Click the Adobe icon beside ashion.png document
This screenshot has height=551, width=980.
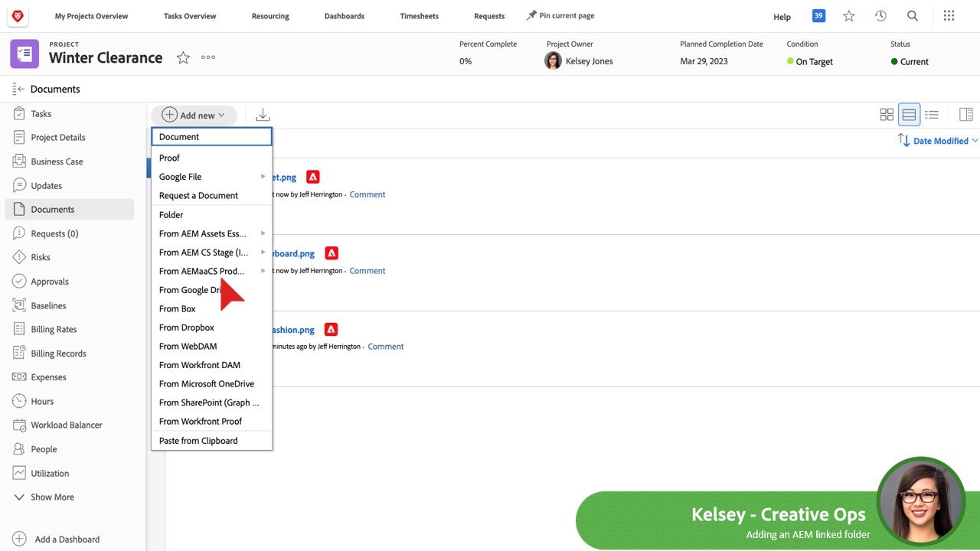click(x=331, y=330)
